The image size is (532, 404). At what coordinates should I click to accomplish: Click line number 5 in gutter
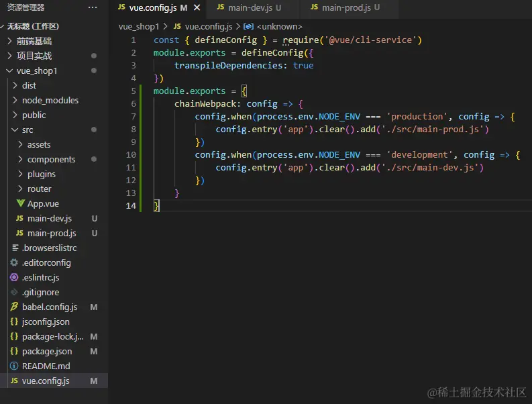point(134,91)
